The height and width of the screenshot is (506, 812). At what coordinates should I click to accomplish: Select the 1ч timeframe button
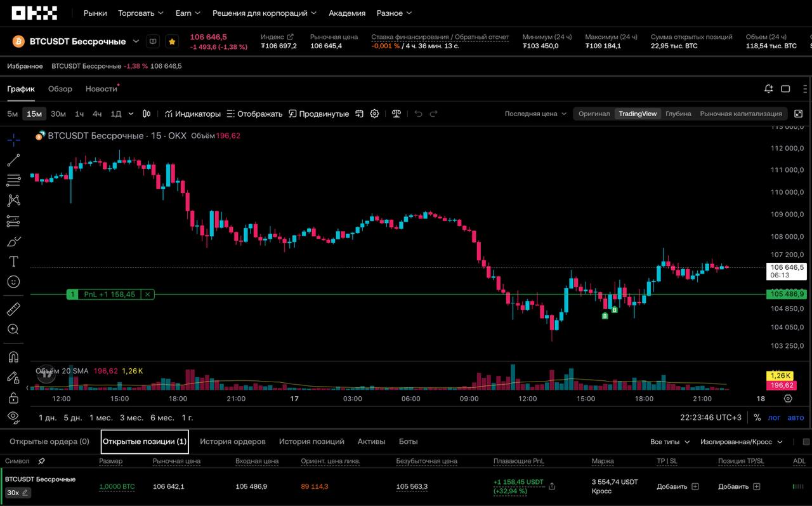[x=79, y=114]
